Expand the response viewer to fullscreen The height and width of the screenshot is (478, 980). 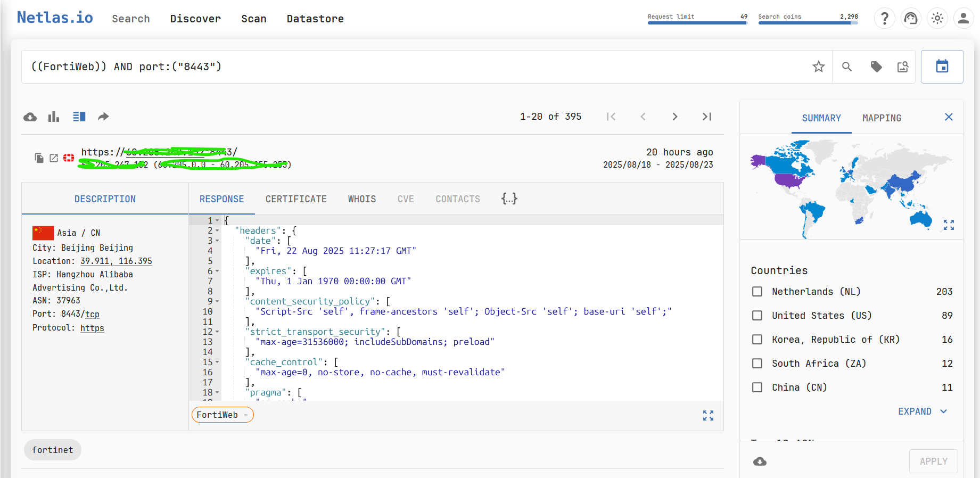pos(708,415)
